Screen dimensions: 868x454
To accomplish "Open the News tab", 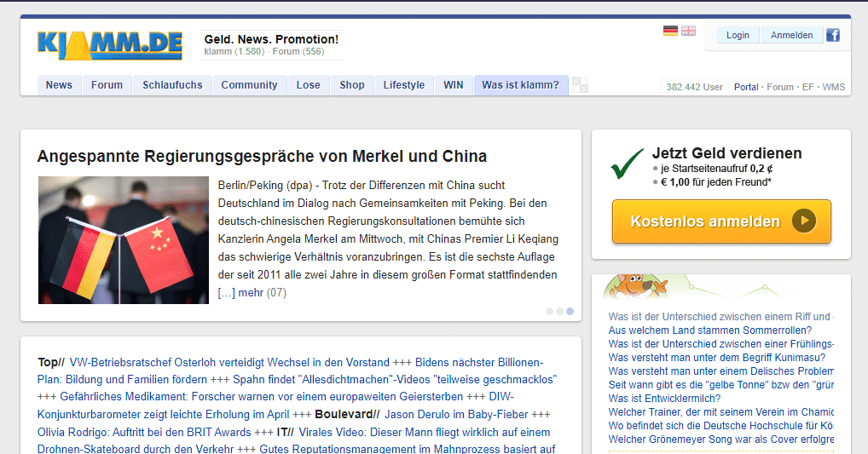I will [x=59, y=85].
